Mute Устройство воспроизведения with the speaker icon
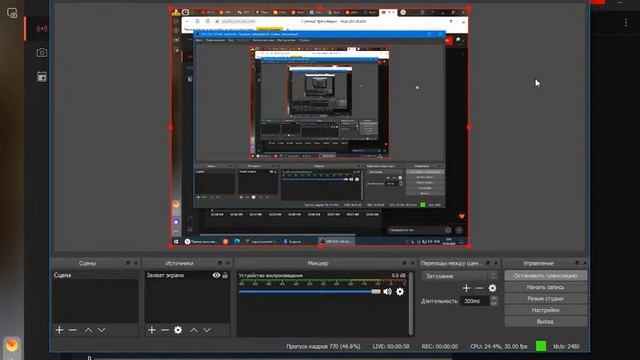640x360 pixels. 387,291
